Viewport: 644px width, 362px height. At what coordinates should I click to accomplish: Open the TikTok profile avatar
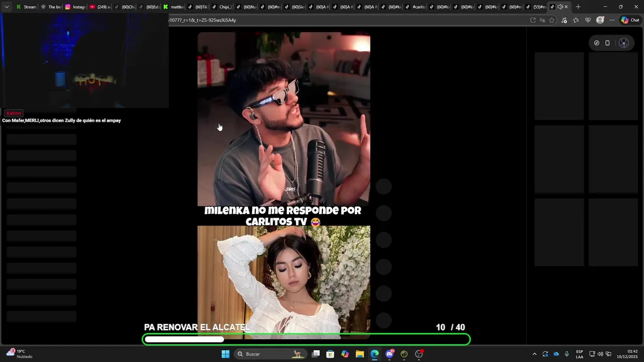(624, 43)
